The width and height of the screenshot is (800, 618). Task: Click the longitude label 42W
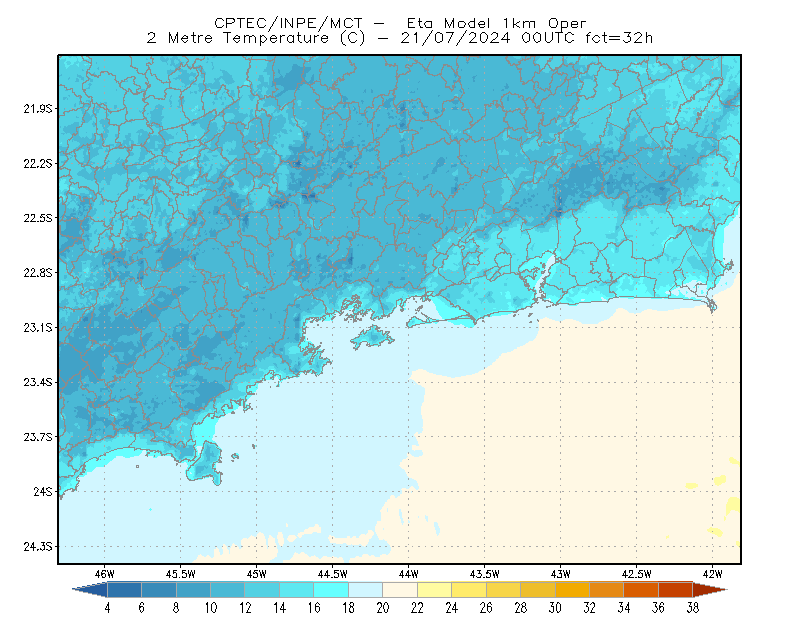(713, 574)
